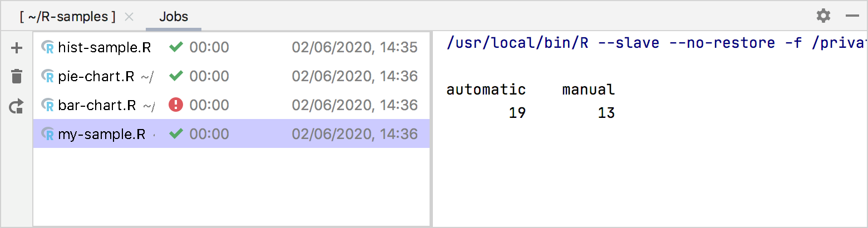Click the plus icon to add job

[17, 48]
